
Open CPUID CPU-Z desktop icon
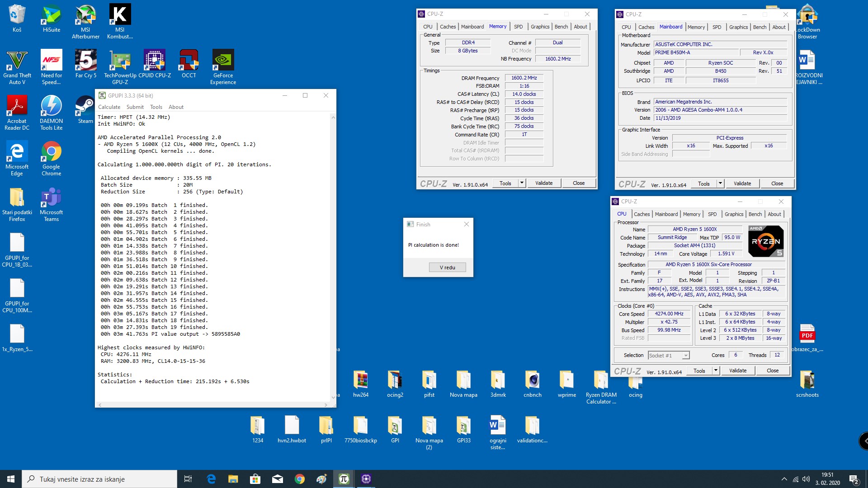(x=155, y=64)
